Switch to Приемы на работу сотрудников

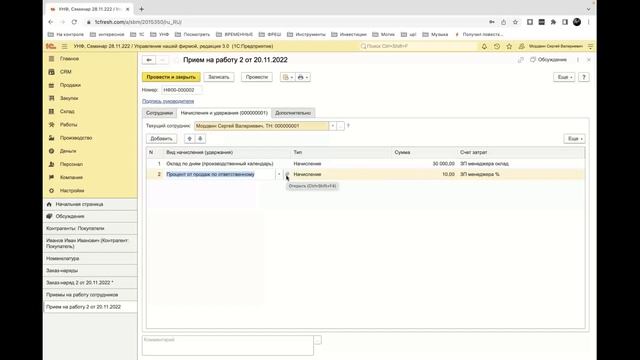90,295
